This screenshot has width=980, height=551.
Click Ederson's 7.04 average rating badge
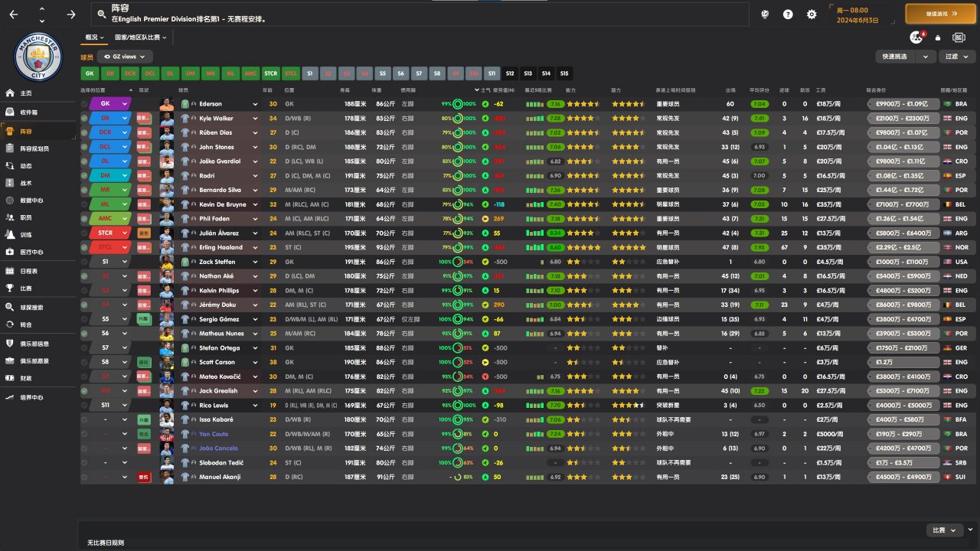tap(759, 104)
